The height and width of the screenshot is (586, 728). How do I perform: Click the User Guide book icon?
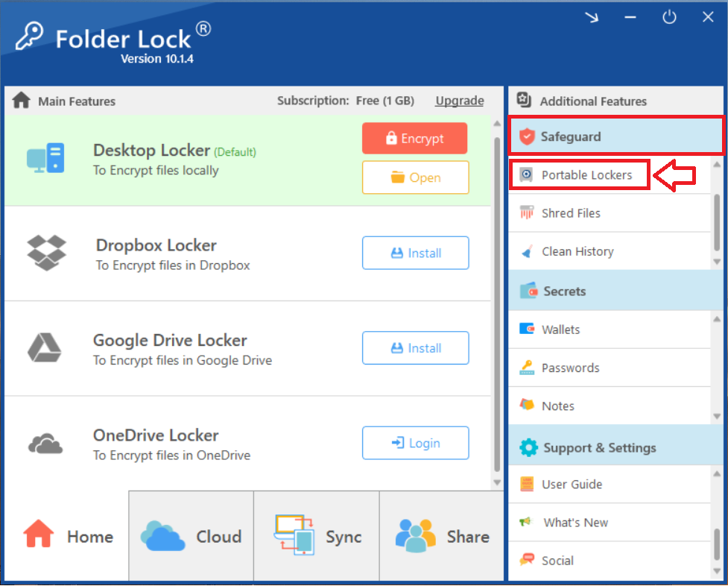point(527,484)
